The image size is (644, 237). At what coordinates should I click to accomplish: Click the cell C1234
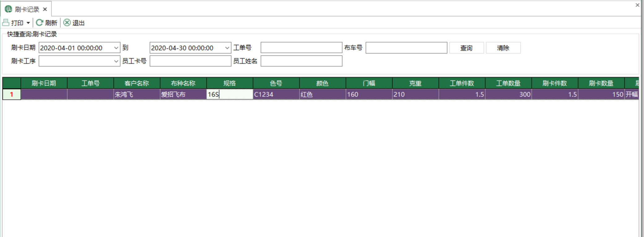coord(276,94)
